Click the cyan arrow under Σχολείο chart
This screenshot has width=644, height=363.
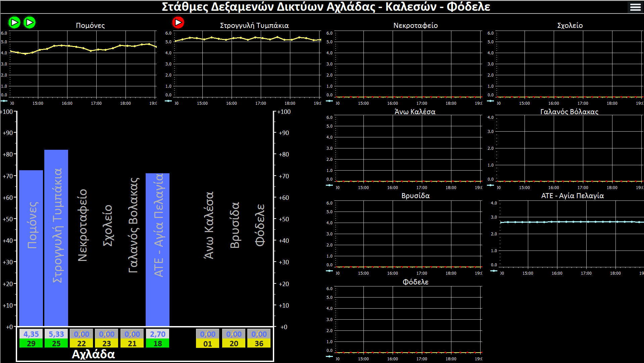(490, 101)
